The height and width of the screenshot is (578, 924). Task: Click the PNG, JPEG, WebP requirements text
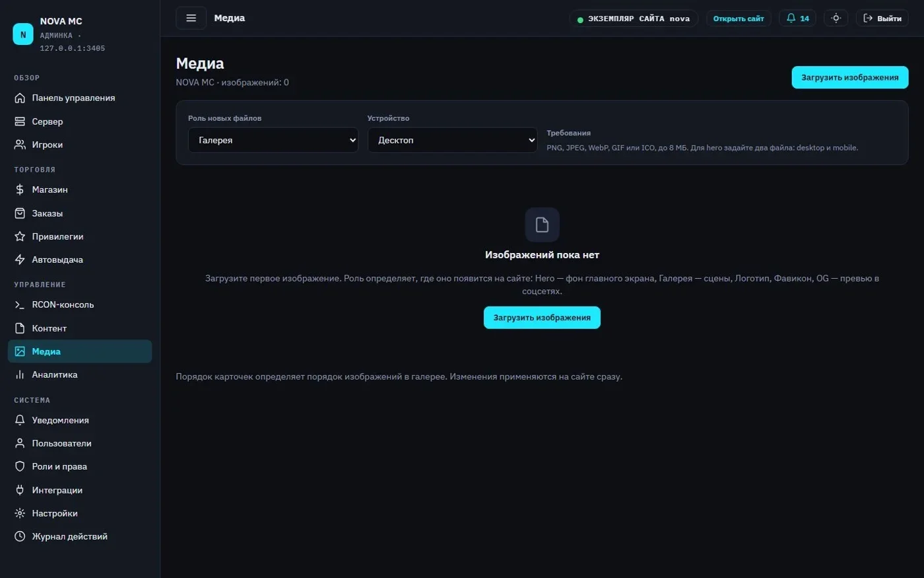[x=702, y=148]
